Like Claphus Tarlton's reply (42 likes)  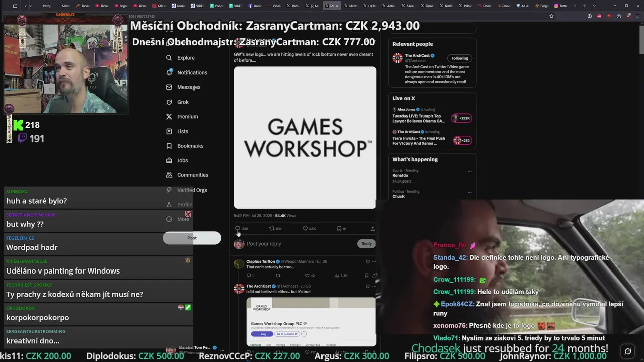click(310, 275)
